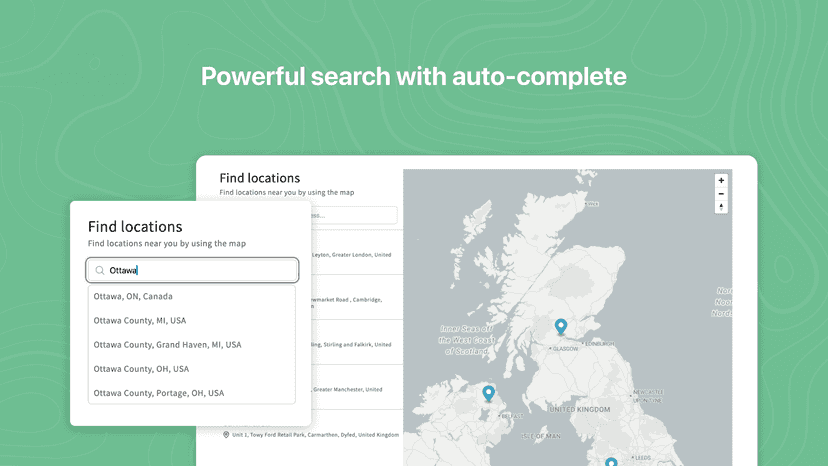Click the Edinburgh label on the map

pos(600,344)
